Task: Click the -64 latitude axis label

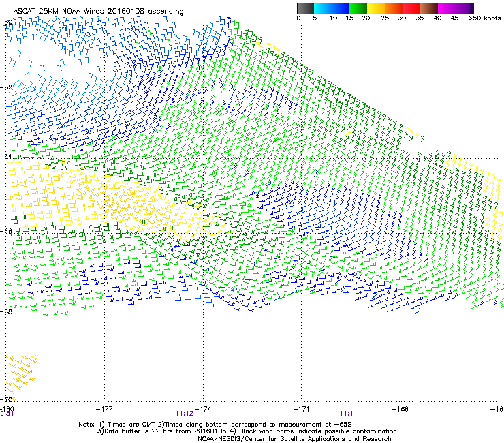Action: [7, 157]
